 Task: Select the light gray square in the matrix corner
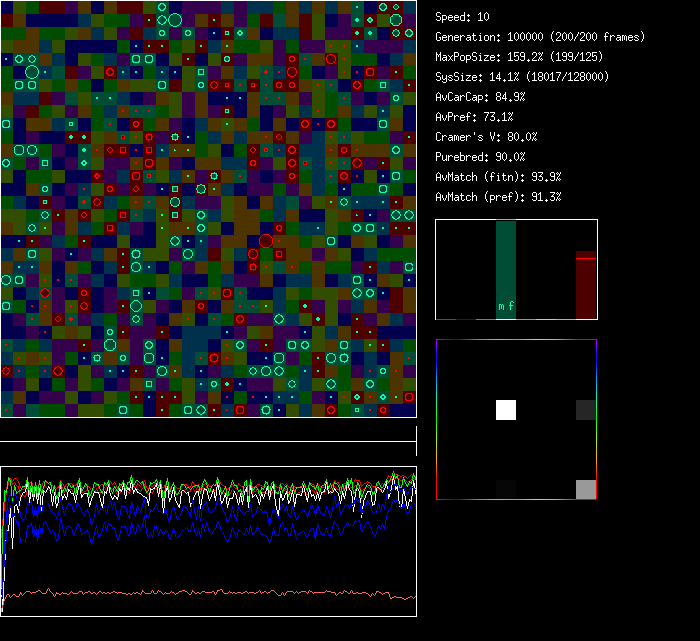coord(586,489)
